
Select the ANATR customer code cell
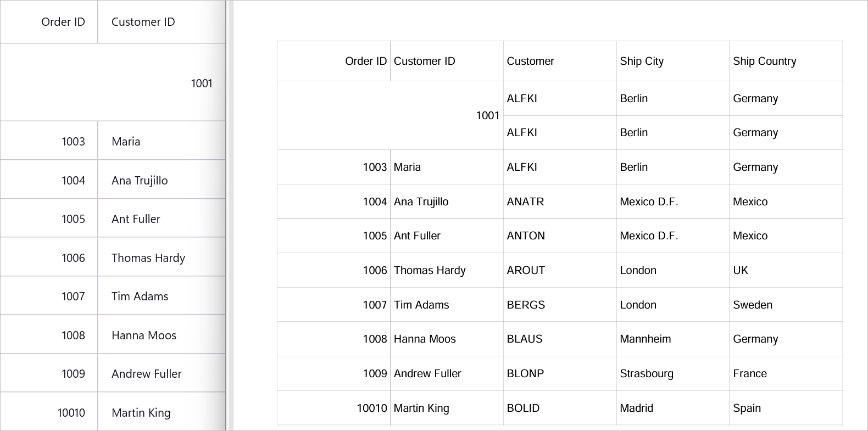[525, 201]
